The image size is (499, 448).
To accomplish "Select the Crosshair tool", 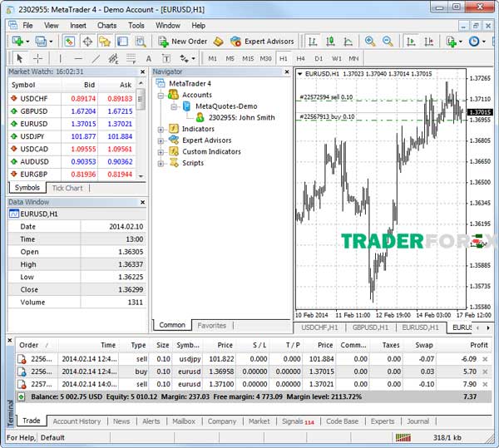I will [x=38, y=58].
